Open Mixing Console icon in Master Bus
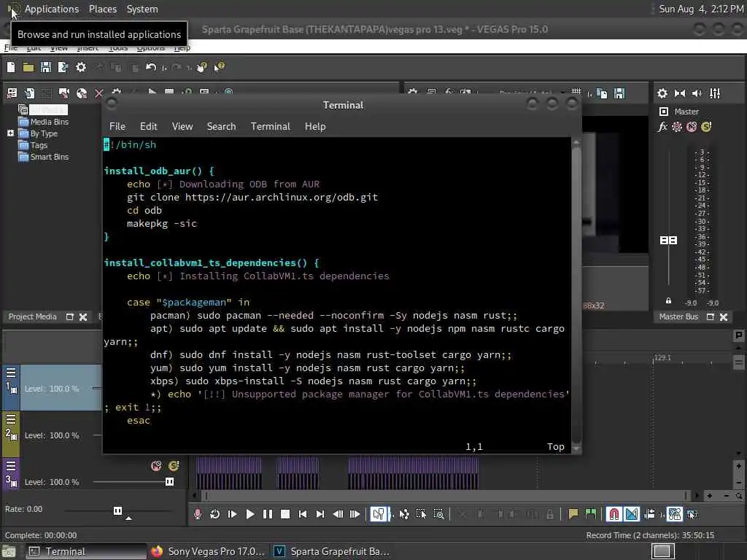 [x=715, y=93]
